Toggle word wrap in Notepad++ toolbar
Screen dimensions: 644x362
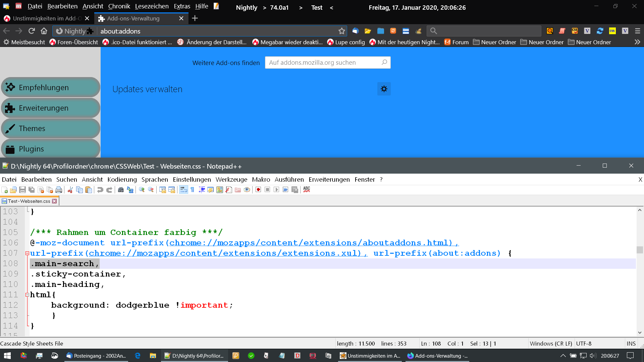pos(183,190)
